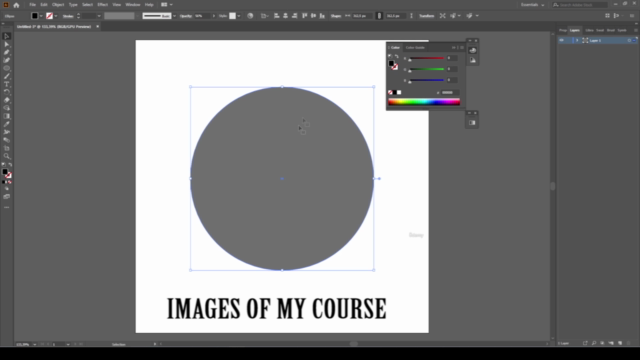
Task: Click the horizontal align center icon
Action: pos(285,16)
